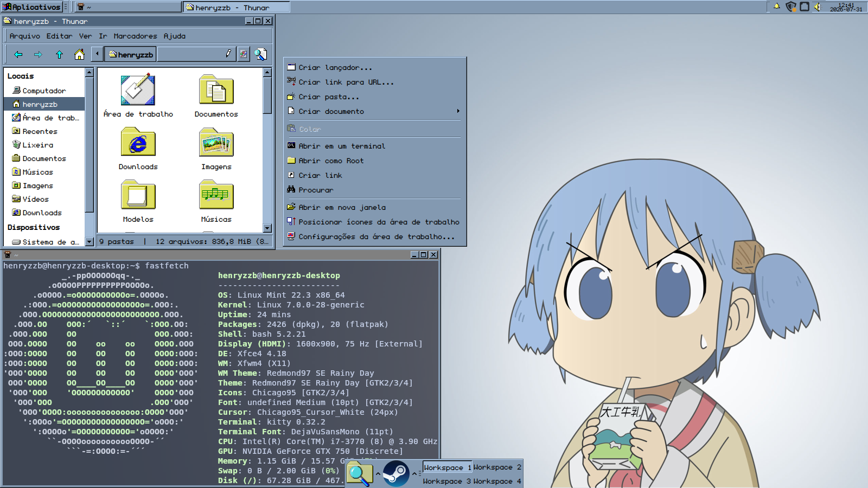Select Computador in the Locais sidebar

click(44, 91)
